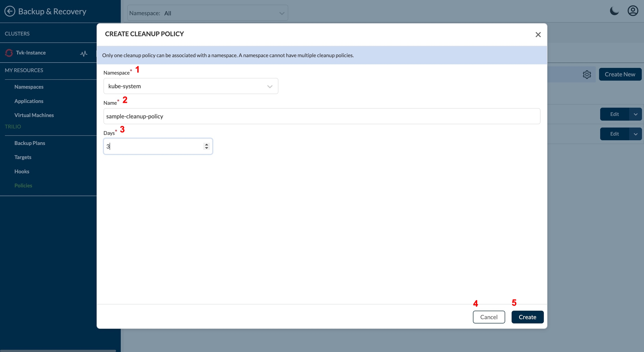Image resolution: width=644 pixels, height=352 pixels.
Task: Close the Create Cleanup Policy dialog
Action: (538, 35)
